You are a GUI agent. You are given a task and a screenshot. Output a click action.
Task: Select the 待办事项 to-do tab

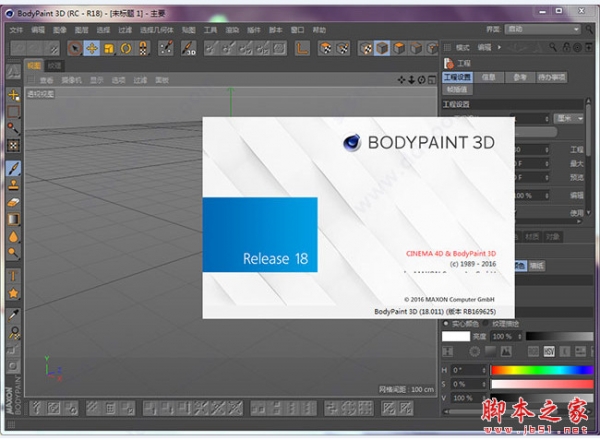551,77
